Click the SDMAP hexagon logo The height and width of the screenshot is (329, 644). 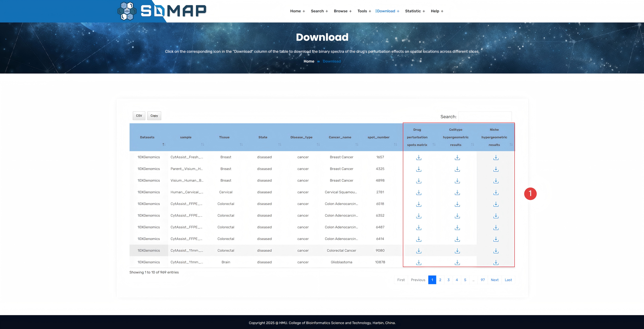(x=127, y=11)
